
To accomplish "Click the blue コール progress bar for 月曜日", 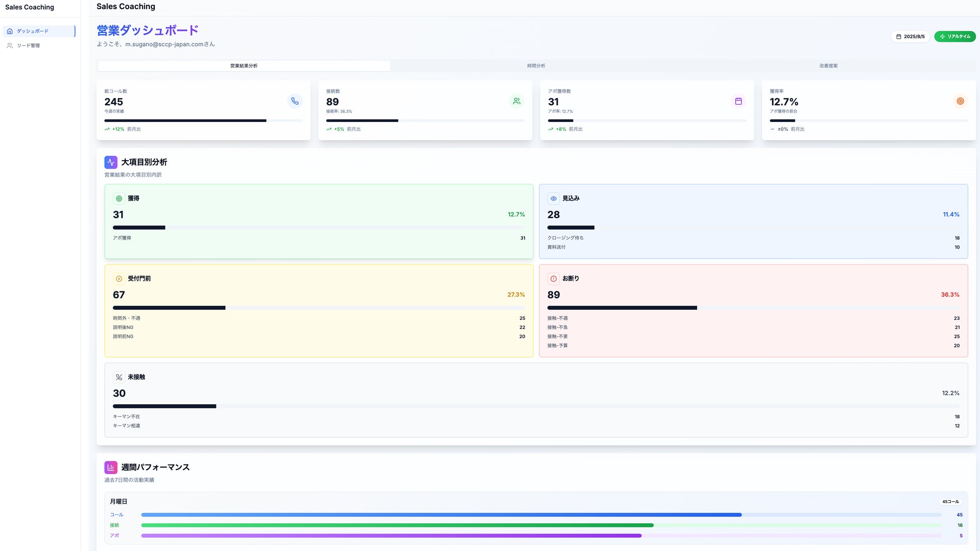I will coord(441,515).
